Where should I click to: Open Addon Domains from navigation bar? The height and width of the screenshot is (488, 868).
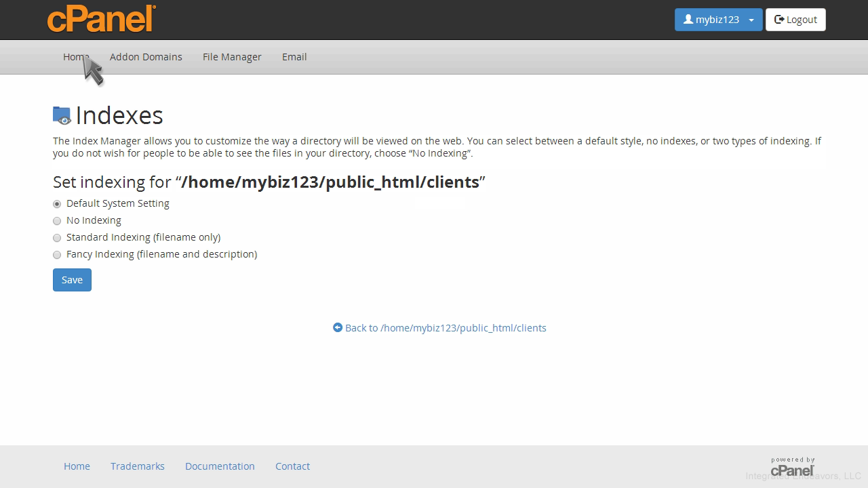(146, 57)
